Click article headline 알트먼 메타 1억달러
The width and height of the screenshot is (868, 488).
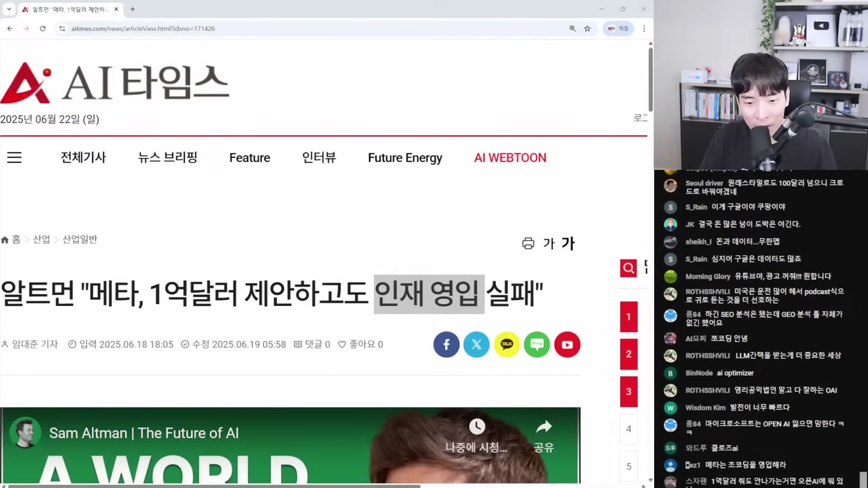(x=271, y=293)
